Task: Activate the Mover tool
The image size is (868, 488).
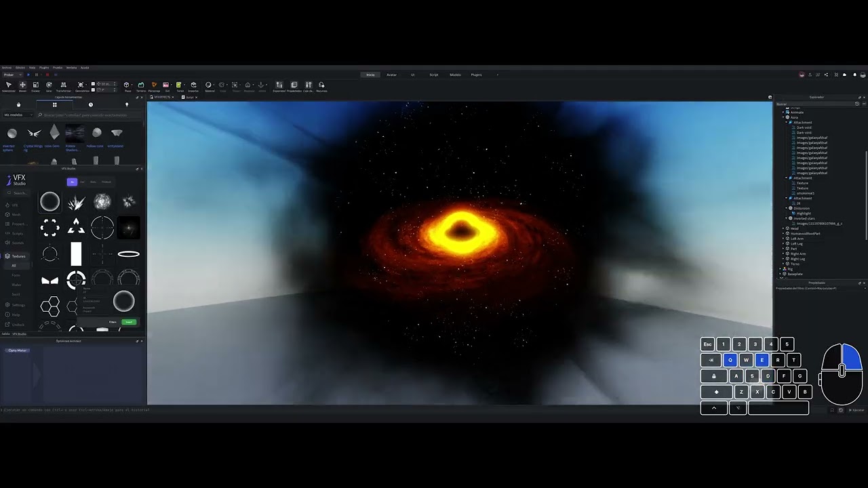Action: (22, 87)
